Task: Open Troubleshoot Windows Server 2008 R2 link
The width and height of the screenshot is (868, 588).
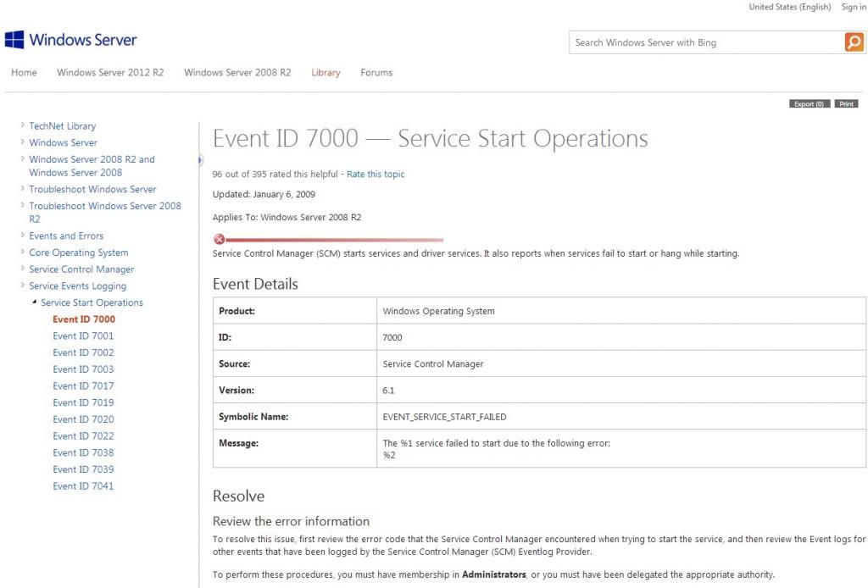Action: click(x=105, y=213)
